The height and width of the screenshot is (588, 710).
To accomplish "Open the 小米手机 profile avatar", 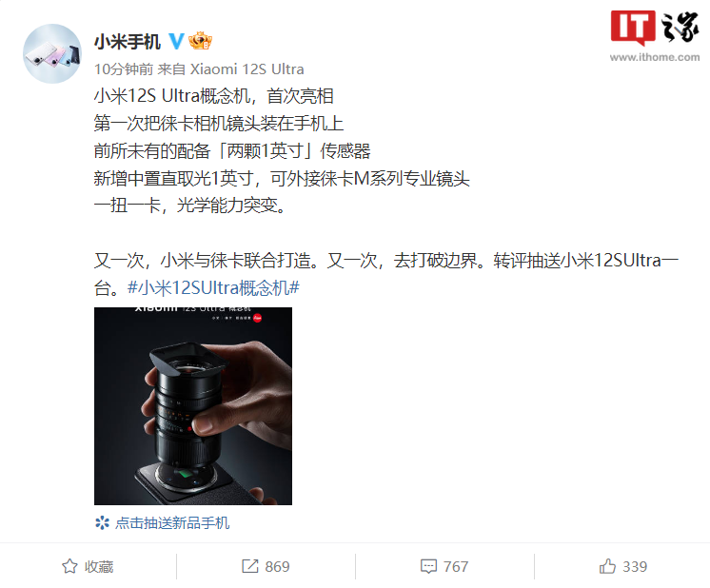I will tap(52, 54).
